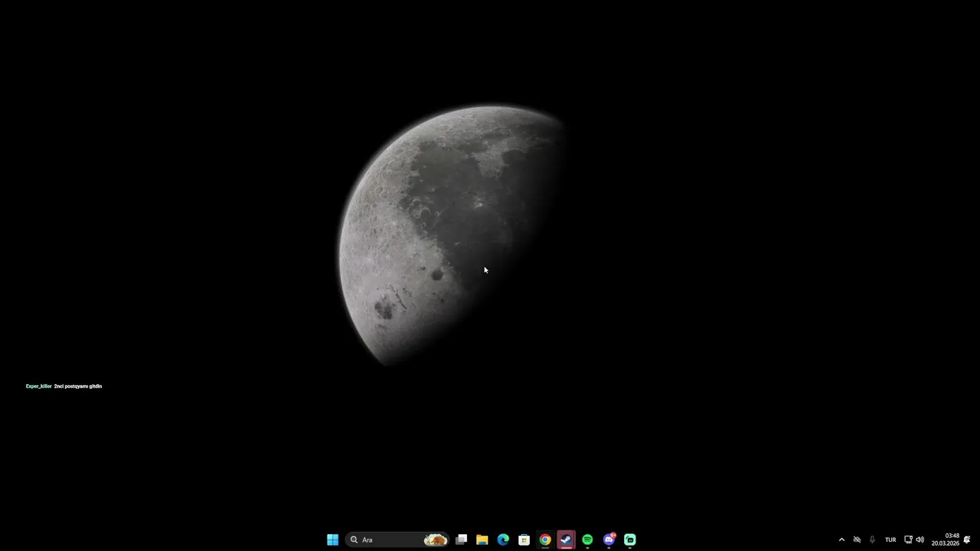Screen dimensions: 980x551
Task: Expand hidden system tray icons
Action: pyautogui.click(x=841, y=540)
